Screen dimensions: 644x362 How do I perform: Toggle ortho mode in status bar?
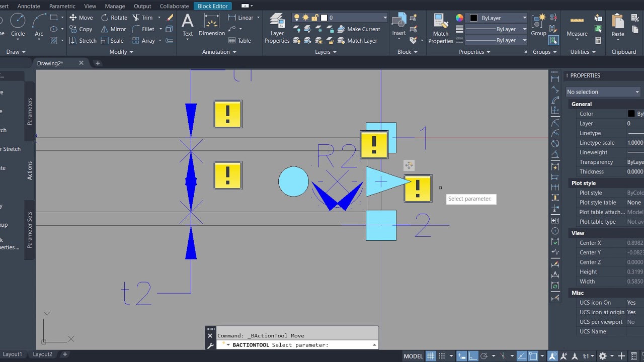(473, 356)
